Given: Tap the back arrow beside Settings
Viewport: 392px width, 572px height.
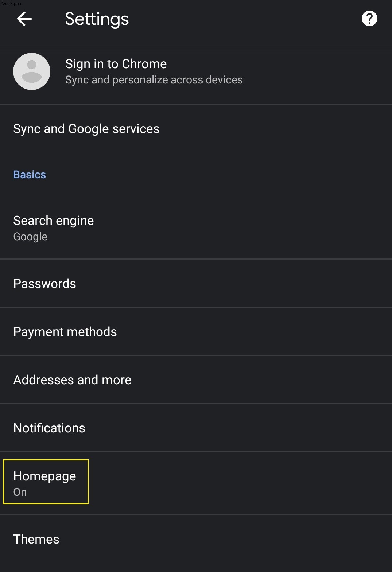Looking at the screenshot, I should click(24, 19).
